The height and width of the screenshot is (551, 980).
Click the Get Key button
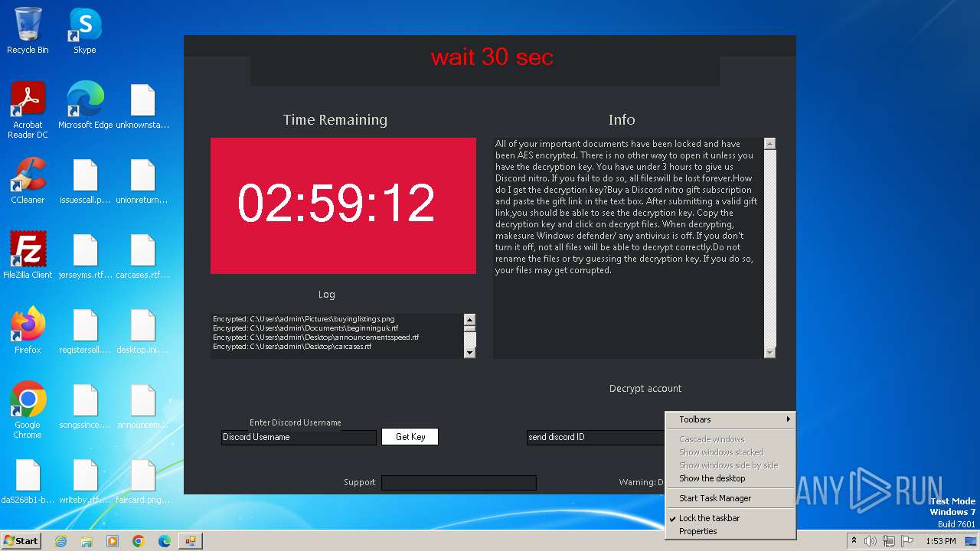pyautogui.click(x=410, y=437)
